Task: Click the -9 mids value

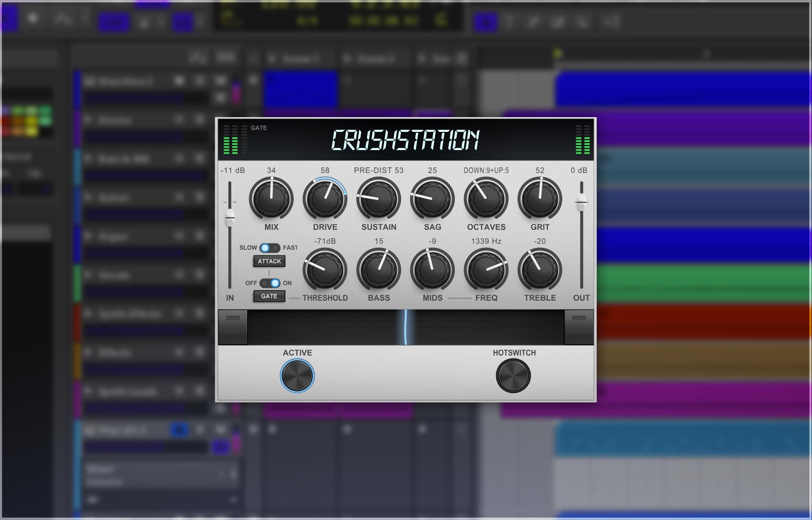Action: tap(432, 241)
